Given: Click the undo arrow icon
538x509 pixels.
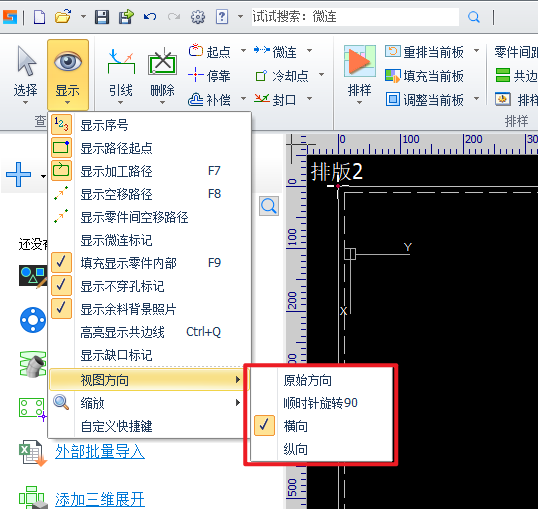Looking at the screenshot, I should pos(150,16).
